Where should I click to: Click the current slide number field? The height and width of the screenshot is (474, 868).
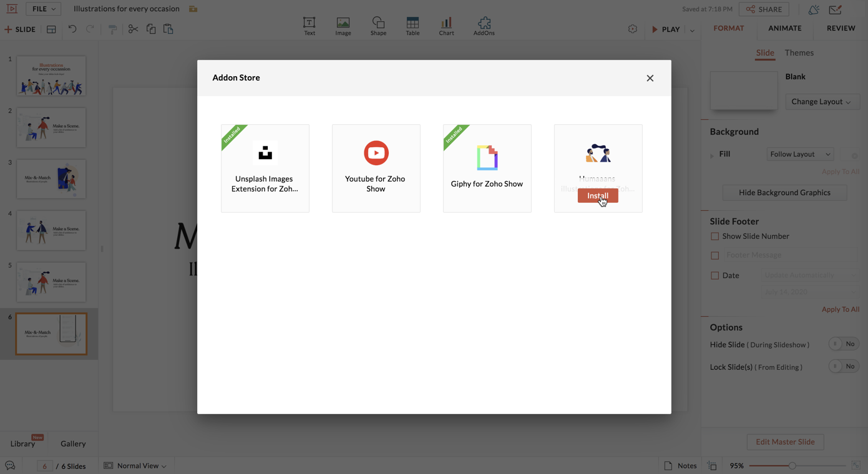[x=44, y=466]
